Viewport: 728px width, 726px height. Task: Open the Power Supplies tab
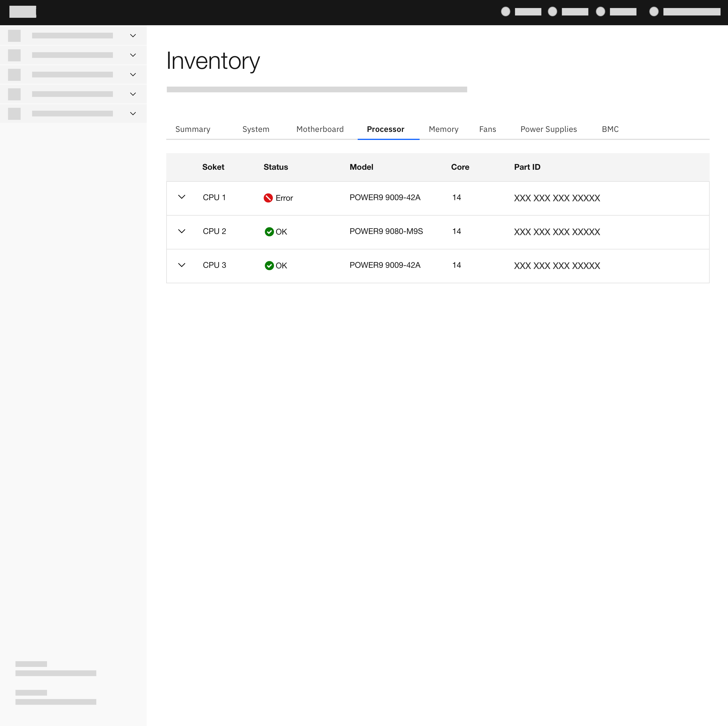coord(549,129)
